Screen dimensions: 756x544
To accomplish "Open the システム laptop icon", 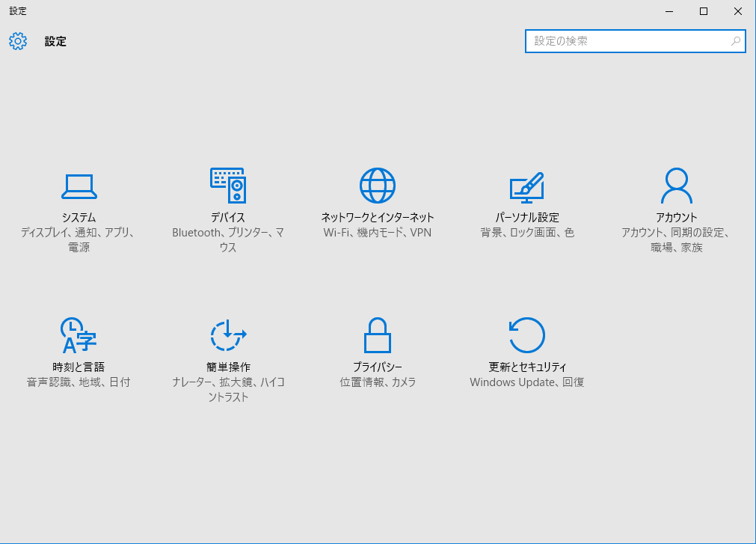I will 79,186.
